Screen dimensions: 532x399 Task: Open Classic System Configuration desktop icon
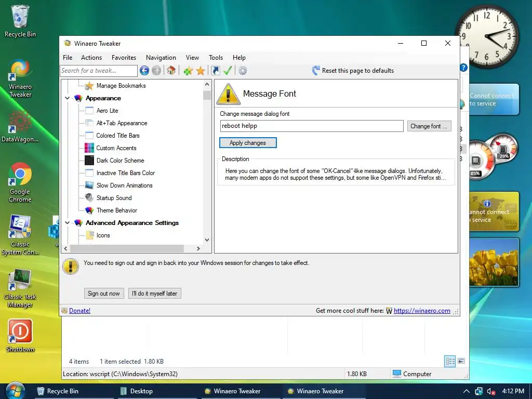point(20,227)
